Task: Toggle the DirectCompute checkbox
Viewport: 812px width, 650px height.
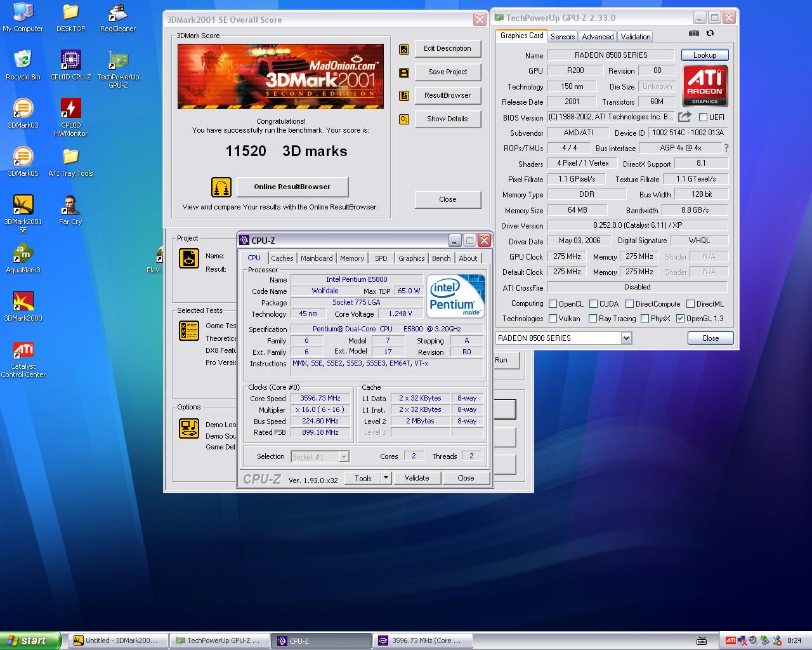Action: (x=629, y=304)
